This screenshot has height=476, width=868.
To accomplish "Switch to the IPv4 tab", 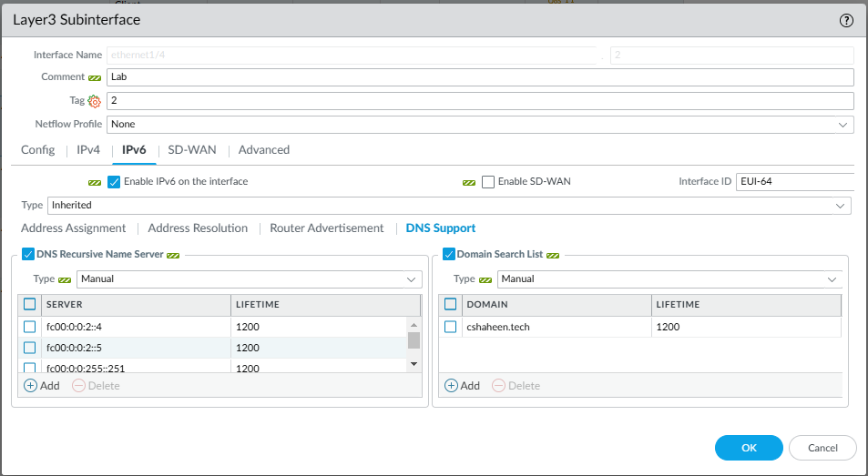I will [x=88, y=150].
